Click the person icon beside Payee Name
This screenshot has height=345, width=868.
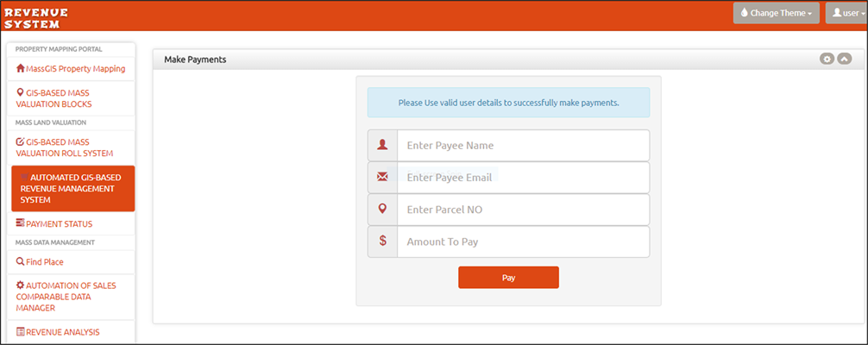tap(382, 146)
